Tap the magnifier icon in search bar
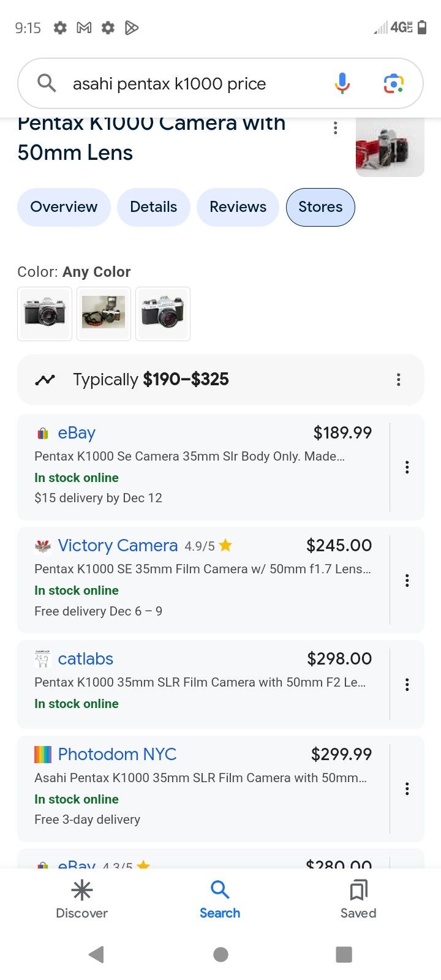This screenshot has height=980, width=441. tap(47, 83)
